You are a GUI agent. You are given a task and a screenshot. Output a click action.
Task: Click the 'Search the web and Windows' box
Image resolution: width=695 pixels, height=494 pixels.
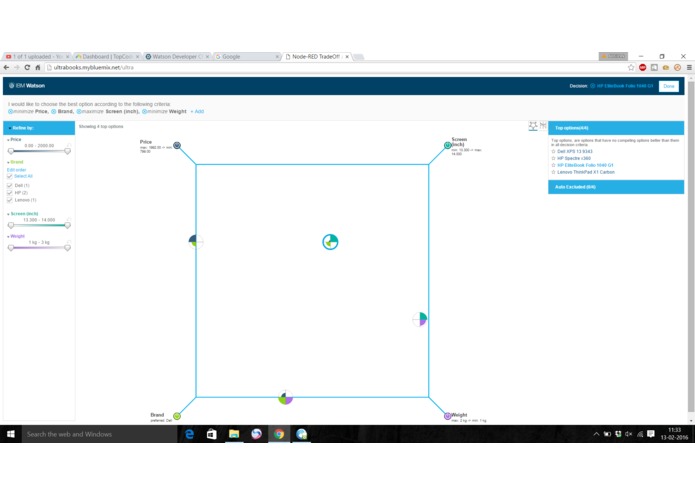tap(100, 434)
